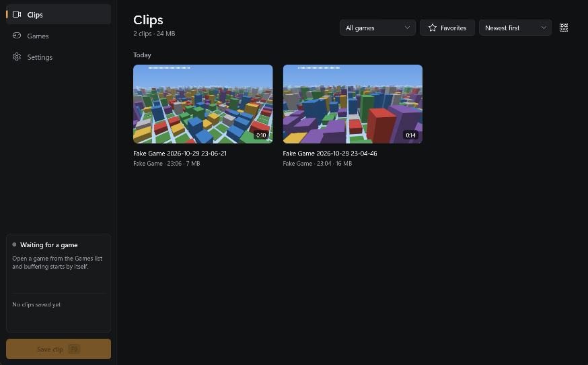Click the star icon in Favorites button

(433, 28)
